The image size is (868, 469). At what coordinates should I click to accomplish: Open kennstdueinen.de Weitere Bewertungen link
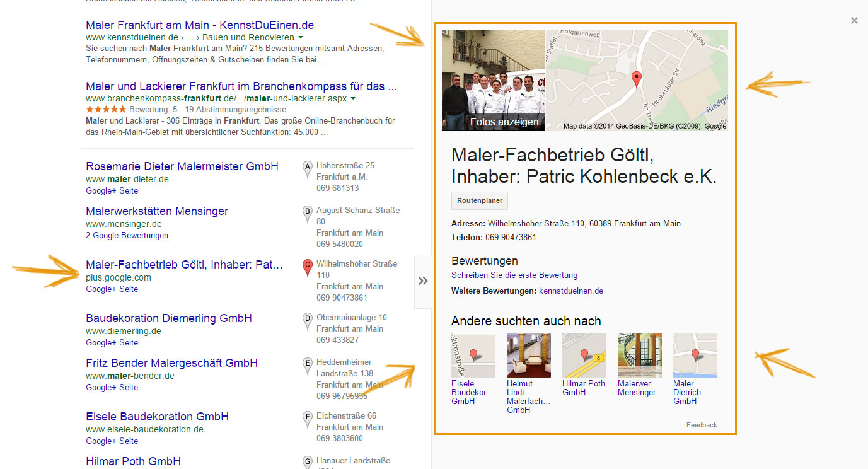[571, 291]
